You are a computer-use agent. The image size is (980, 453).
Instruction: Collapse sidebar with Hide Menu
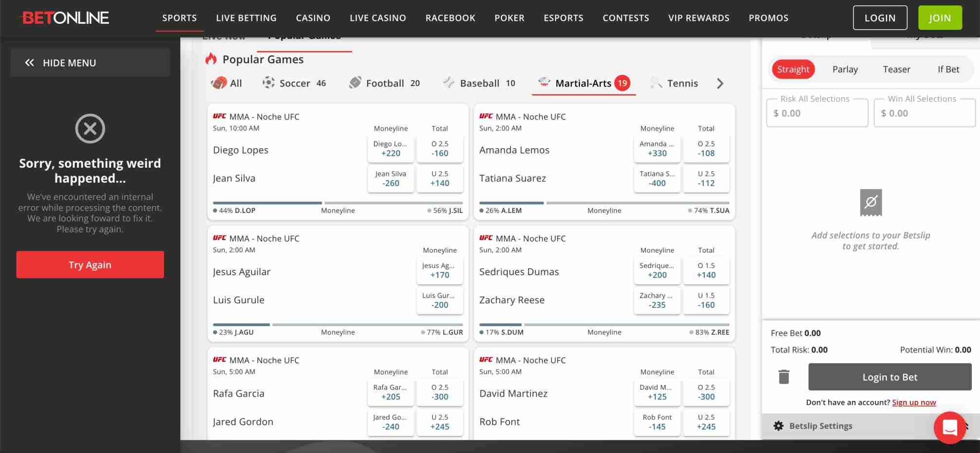pyautogui.click(x=90, y=63)
